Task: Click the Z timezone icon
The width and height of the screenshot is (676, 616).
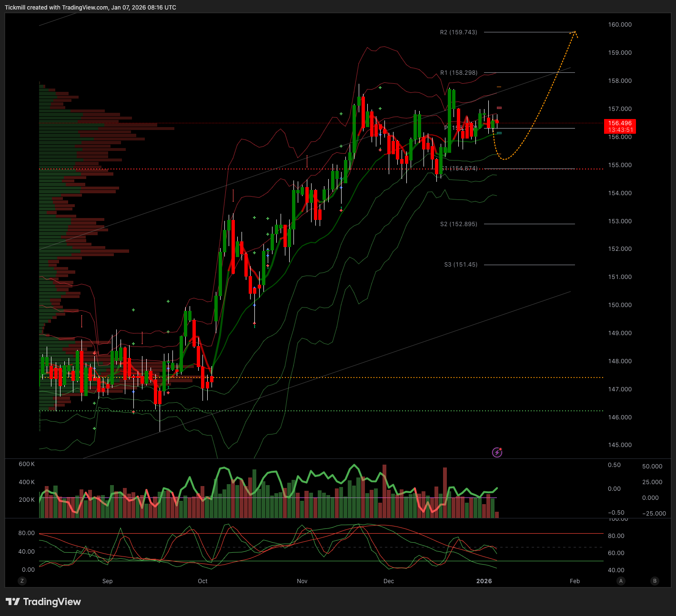Action: click(21, 581)
